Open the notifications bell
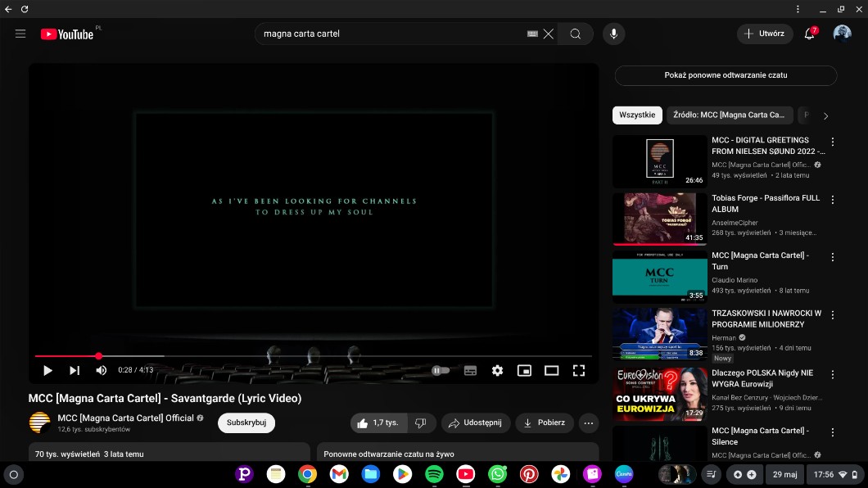 (809, 34)
